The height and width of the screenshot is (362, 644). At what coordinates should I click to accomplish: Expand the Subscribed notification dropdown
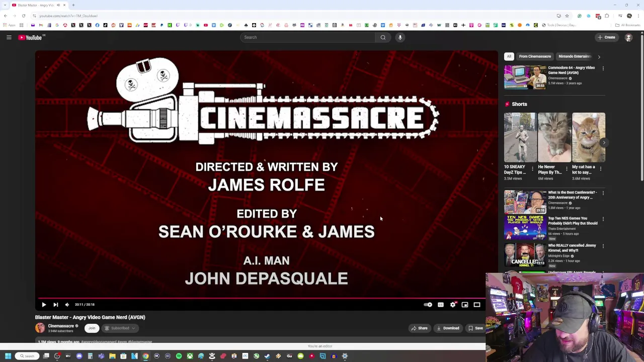pos(120,328)
